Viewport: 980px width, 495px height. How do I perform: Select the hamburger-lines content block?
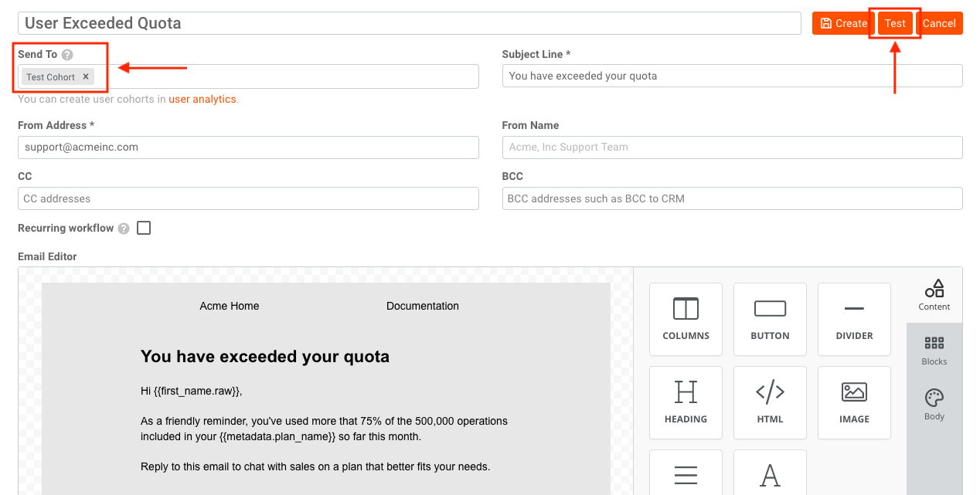point(686,473)
